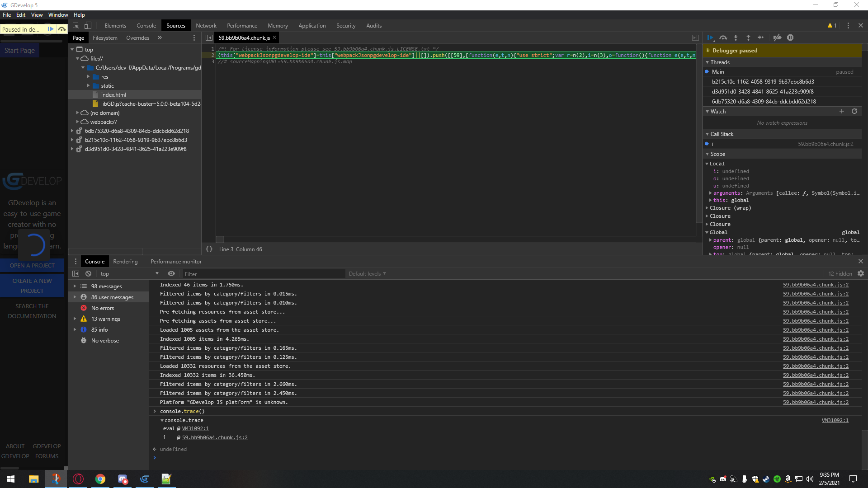Open the console settings gear
This screenshot has height=488, width=868.
pos(860,273)
